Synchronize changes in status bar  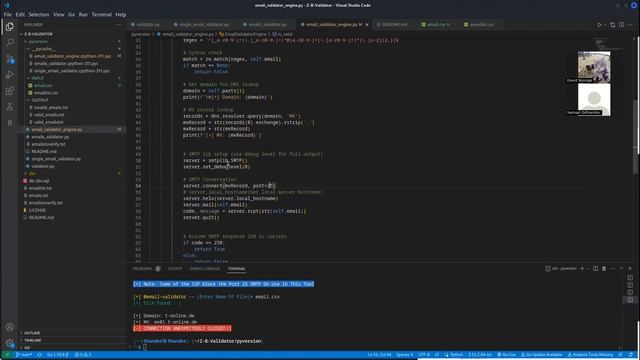[40, 355]
